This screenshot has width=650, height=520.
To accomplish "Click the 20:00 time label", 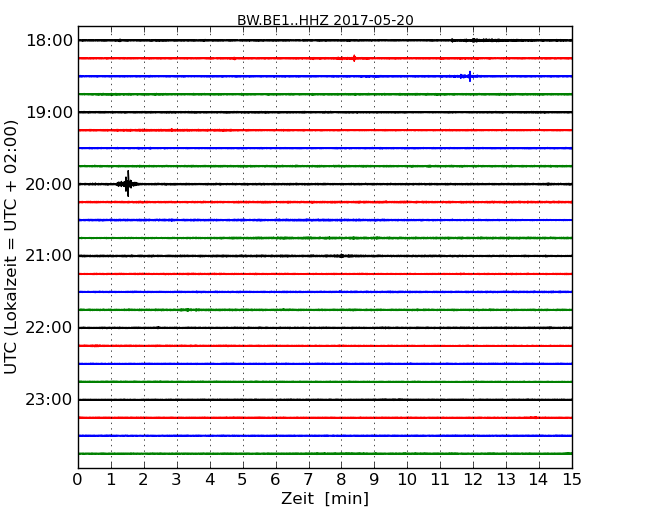I will click(x=49, y=184).
